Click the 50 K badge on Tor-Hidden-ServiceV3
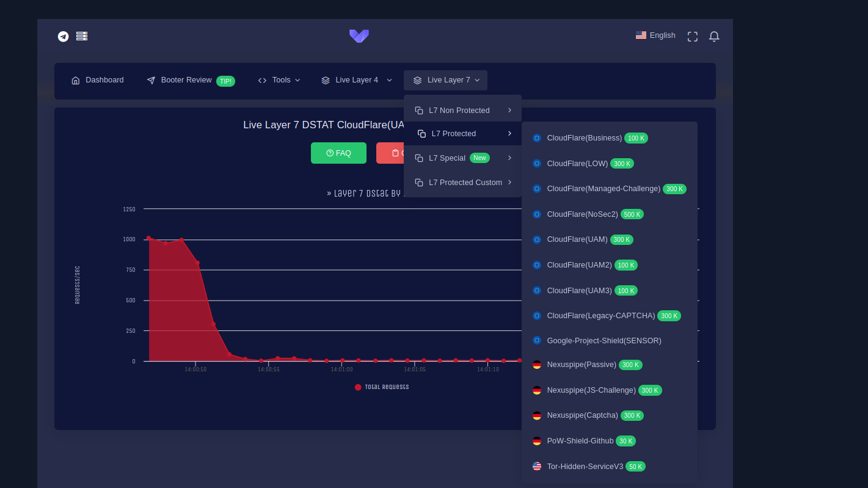868x488 pixels. point(635,467)
